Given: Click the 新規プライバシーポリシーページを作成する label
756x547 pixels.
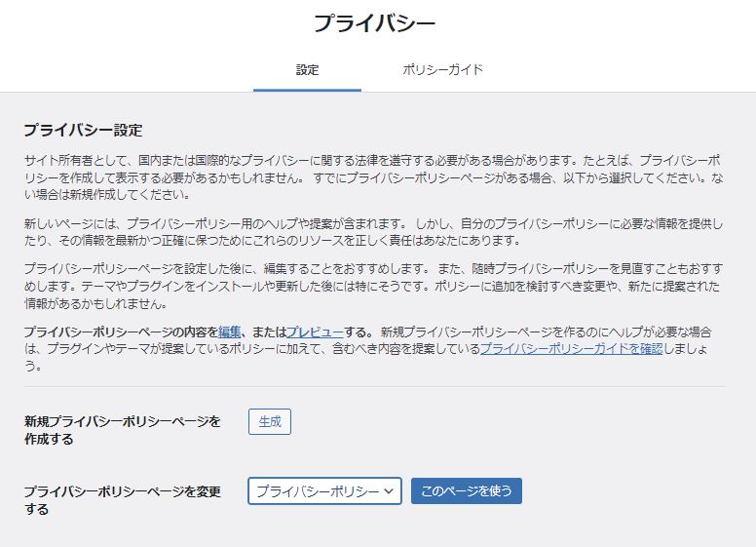Looking at the screenshot, I should click(123, 430).
